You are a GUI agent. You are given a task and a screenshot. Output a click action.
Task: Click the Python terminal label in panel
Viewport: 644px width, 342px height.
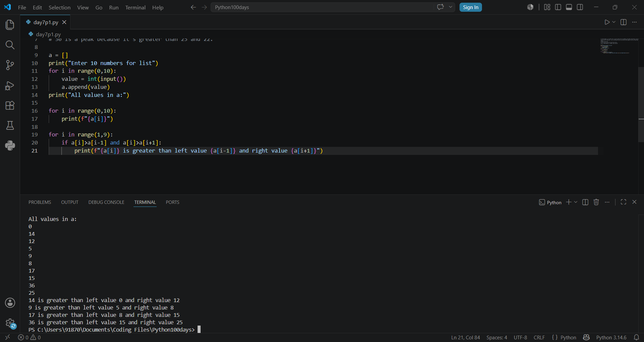click(x=550, y=202)
